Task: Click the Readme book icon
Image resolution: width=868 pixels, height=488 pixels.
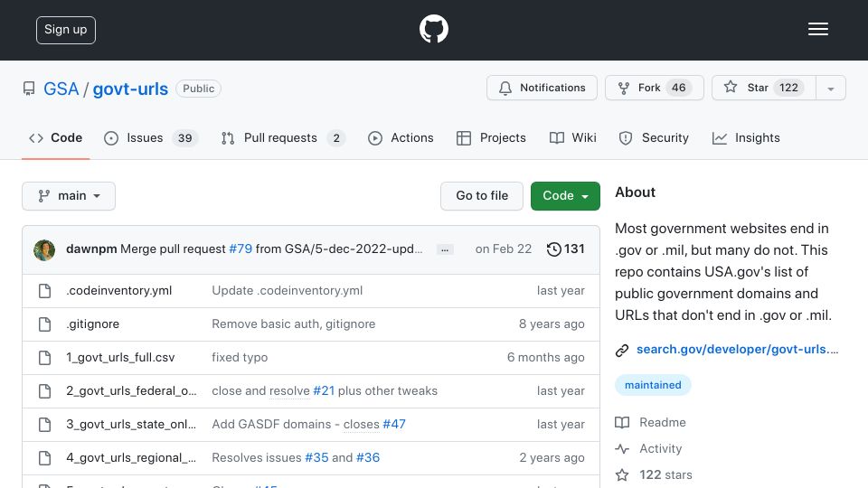Action: pos(622,423)
